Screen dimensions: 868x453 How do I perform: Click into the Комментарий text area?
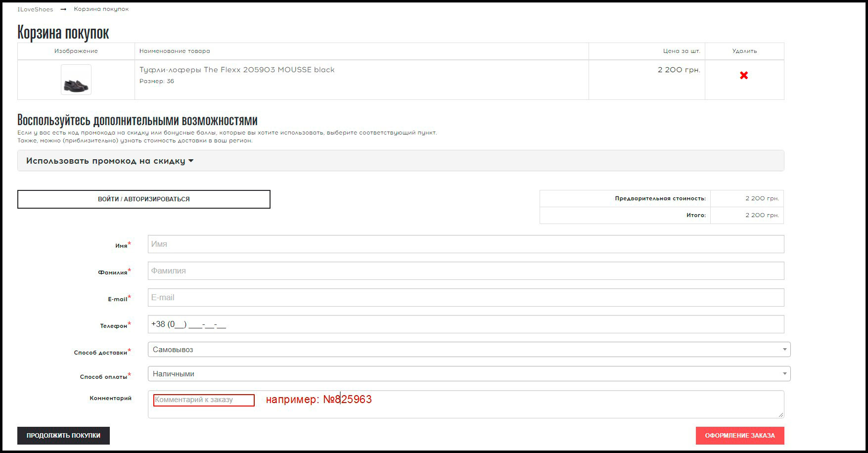click(466, 405)
